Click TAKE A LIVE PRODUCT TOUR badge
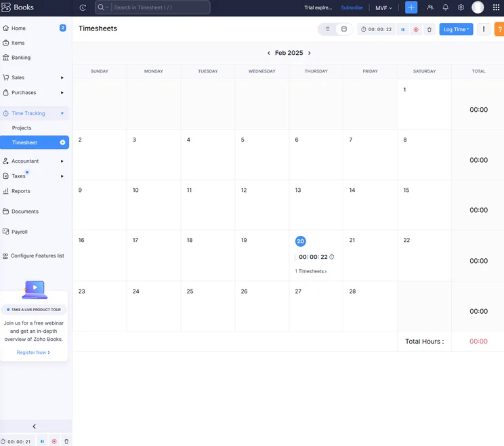The image size is (504, 446). click(x=34, y=310)
